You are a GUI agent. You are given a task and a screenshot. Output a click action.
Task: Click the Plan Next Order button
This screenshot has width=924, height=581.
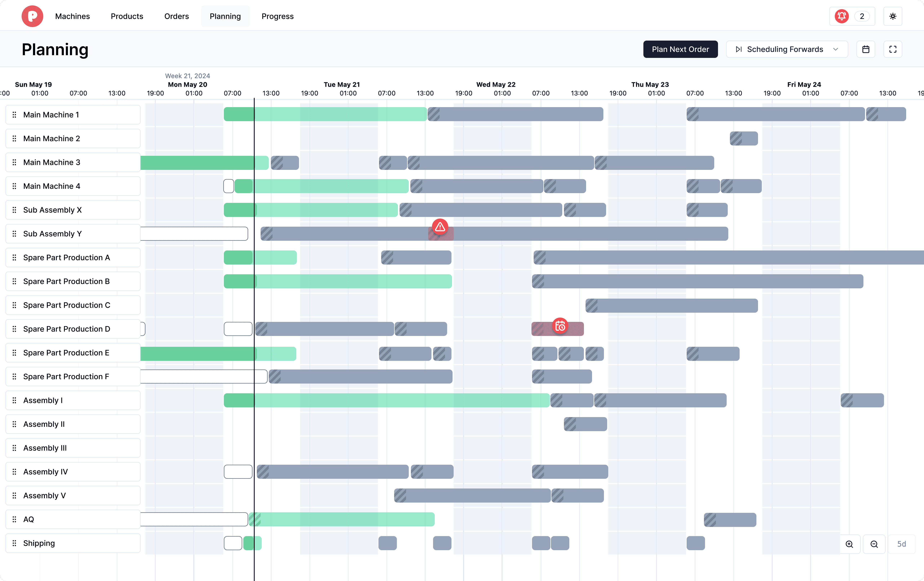click(680, 49)
